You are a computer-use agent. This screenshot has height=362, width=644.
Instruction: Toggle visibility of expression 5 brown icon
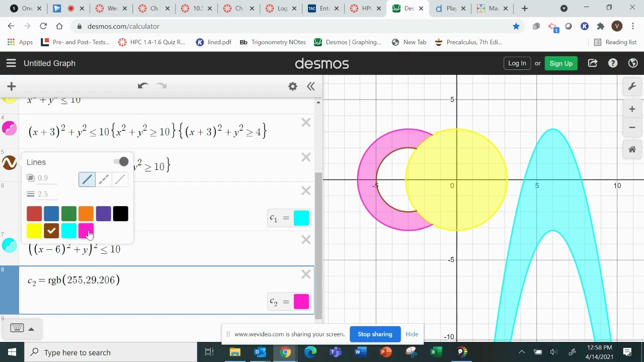click(10, 163)
